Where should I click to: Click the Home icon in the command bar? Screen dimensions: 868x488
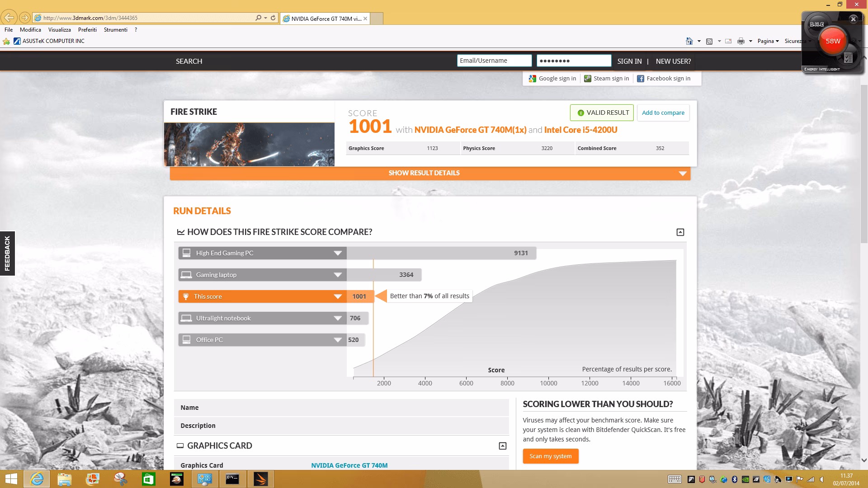[689, 41]
